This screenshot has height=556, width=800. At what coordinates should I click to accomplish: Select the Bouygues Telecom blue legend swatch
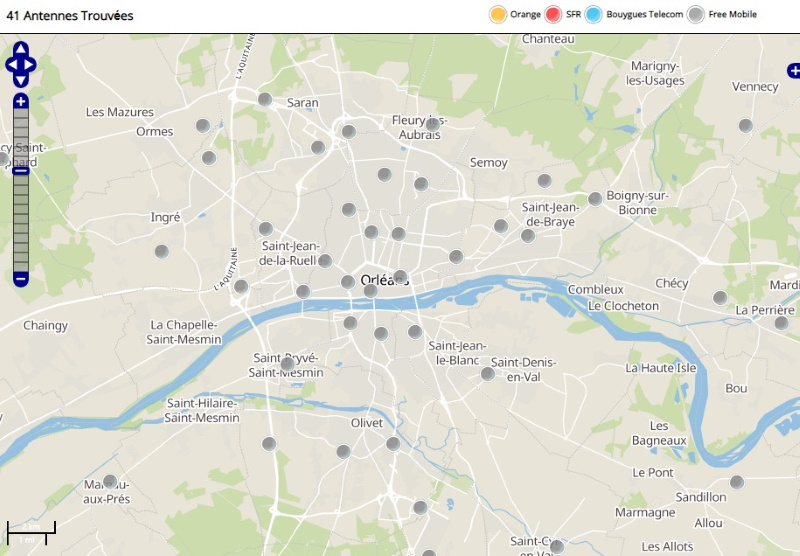point(593,14)
